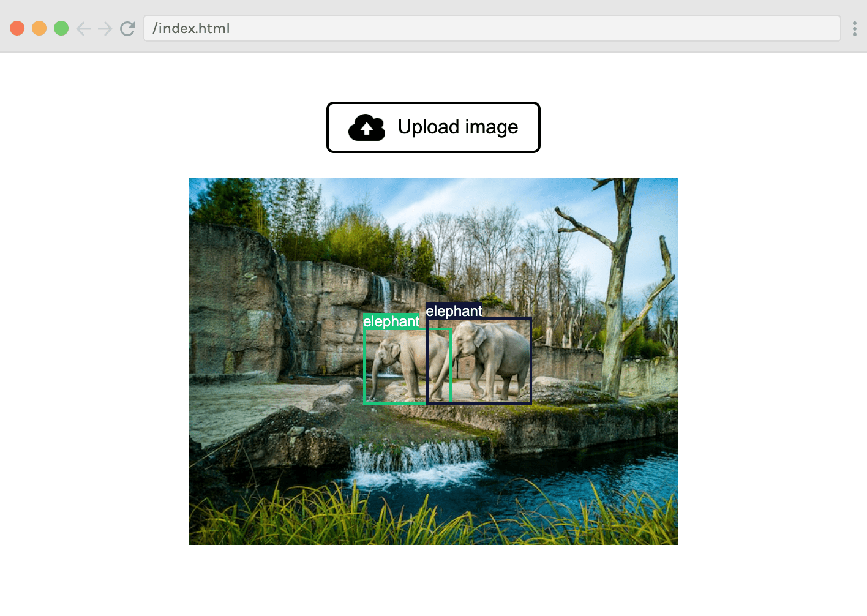The height and width of the screenshot is (616, 867).
Task: Click the green elephant label
Action: [392, 321]
